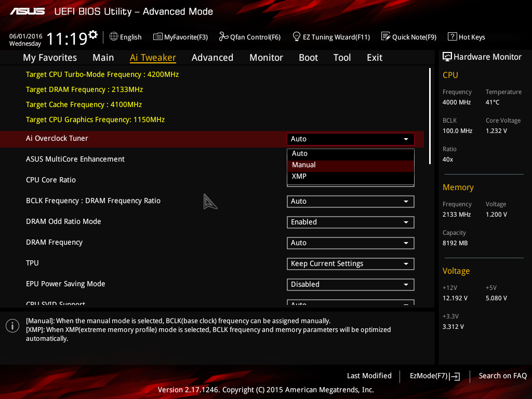Click the Memory heading in Hardware Monitor
532x399 pixels.
coord(458,187)
